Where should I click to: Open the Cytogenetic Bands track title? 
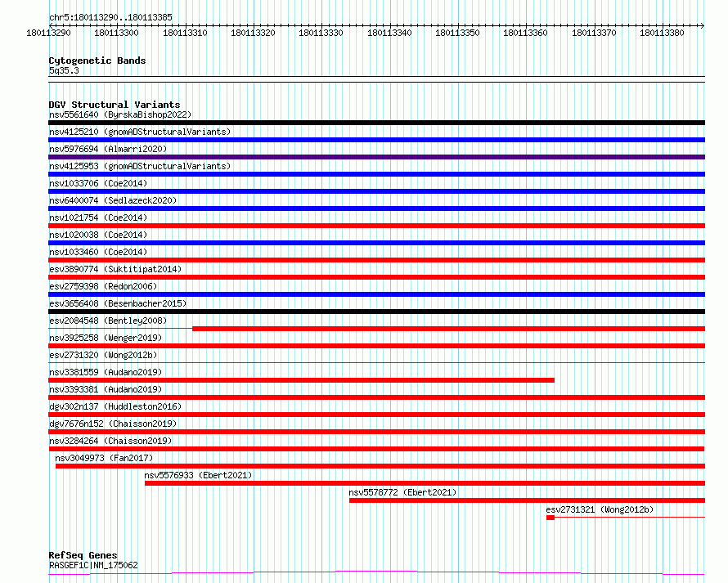(x=97, y=61)
